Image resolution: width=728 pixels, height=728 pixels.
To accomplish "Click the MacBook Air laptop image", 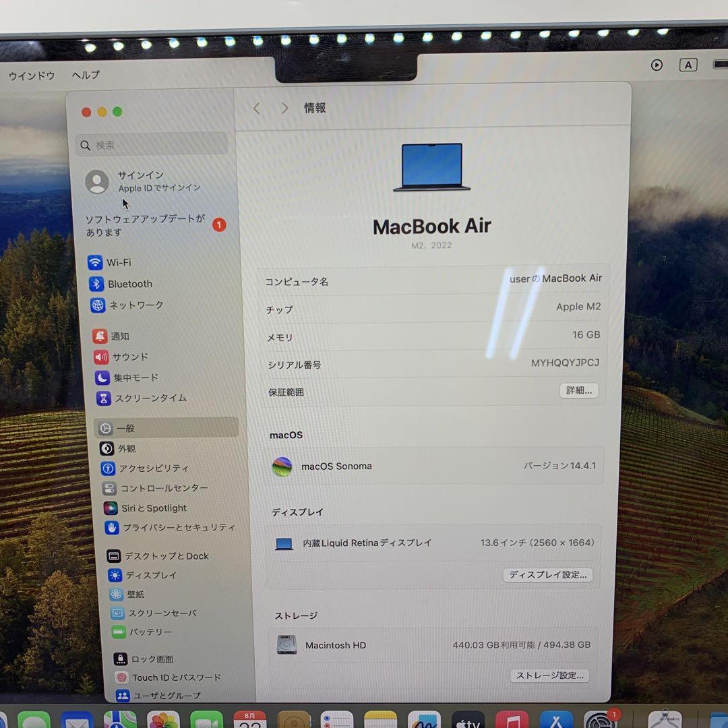I will (x=432, y=167).
